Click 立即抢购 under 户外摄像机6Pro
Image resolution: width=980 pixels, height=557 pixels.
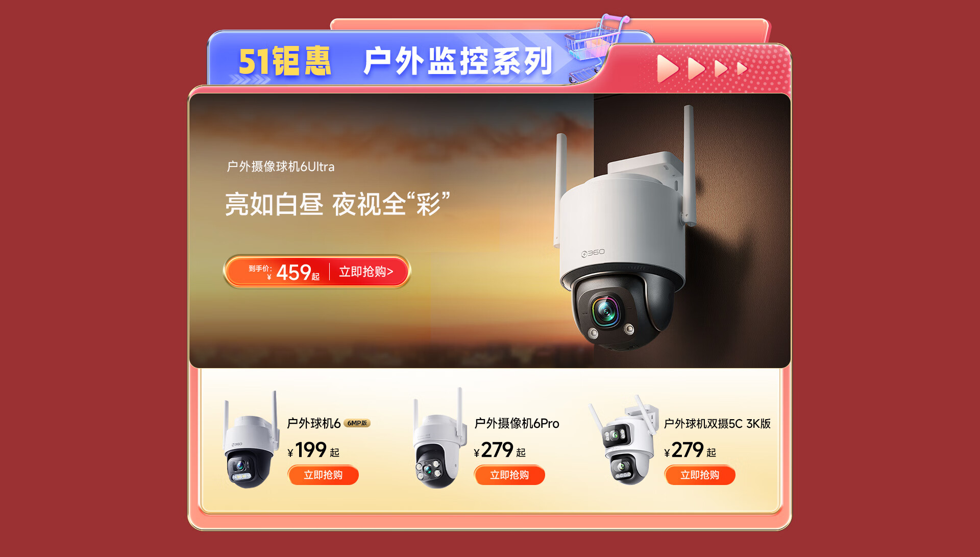pyautogui.click(x=509, y=475)
